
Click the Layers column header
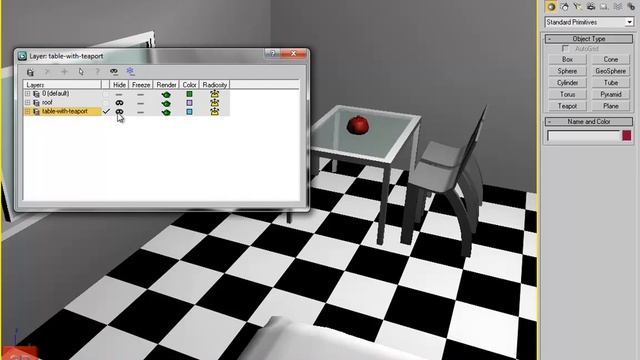[x=62, y=85]
